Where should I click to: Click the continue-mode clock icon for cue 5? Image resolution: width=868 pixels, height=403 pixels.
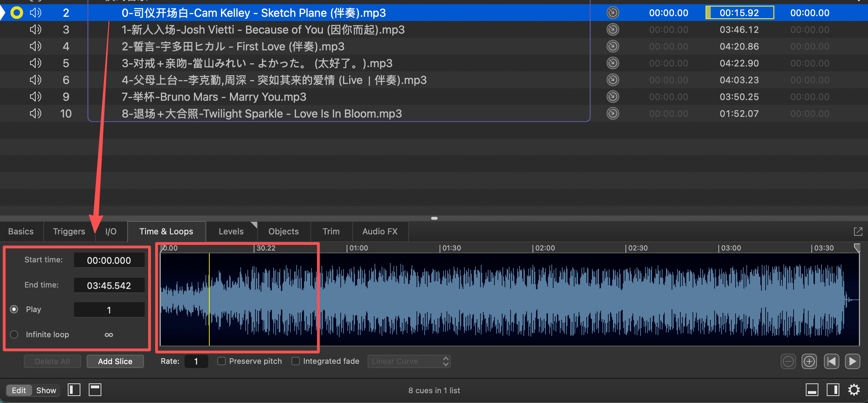tap(613, 63)
